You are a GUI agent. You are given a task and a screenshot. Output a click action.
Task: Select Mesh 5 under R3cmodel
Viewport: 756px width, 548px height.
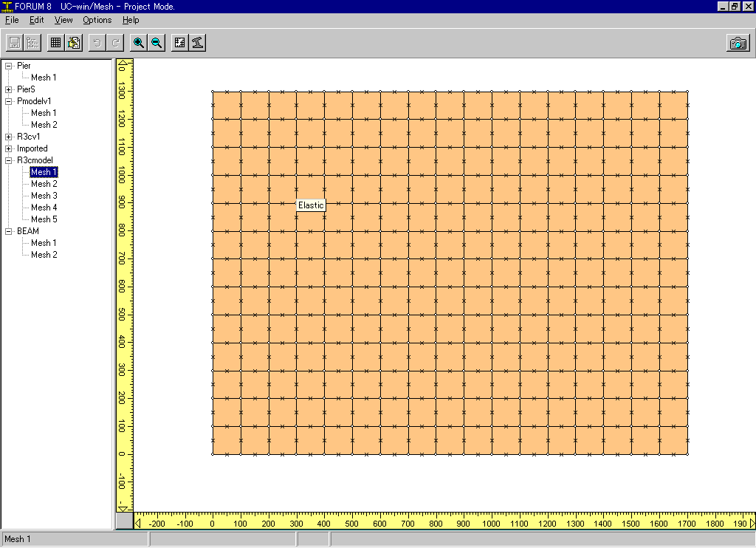coord(44,219)
